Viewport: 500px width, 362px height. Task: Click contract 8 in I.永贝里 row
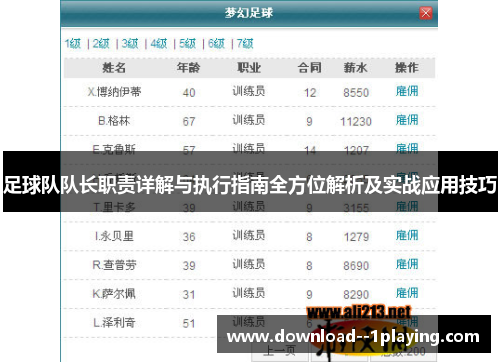(x=309, y=237)
